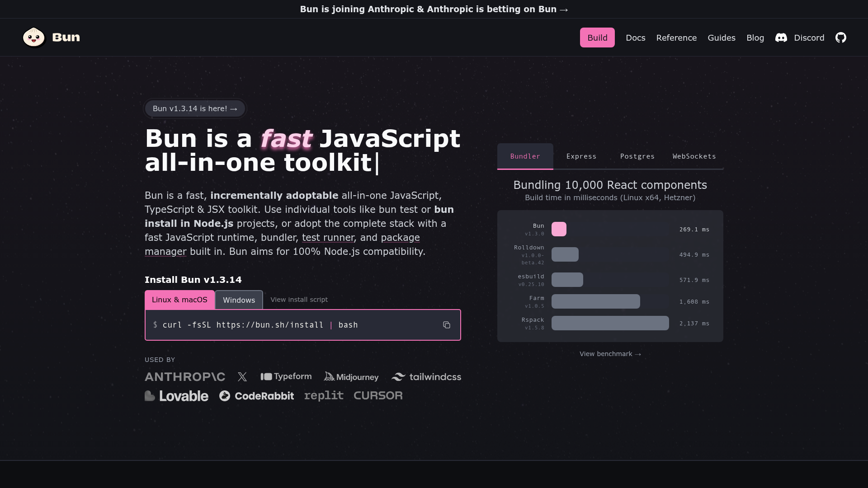This screenshot has height=488, width=868.
Task: Click the Anthropic logo under Used By
Action: [x=185, y=377]
